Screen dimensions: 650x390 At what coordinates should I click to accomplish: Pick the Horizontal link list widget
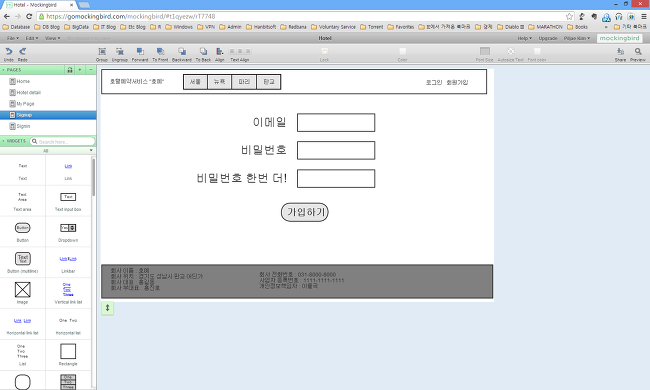pos(23,325)
